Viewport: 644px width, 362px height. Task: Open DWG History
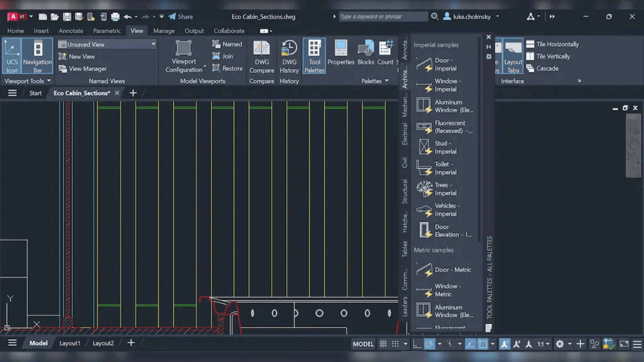tap(289, 56)
